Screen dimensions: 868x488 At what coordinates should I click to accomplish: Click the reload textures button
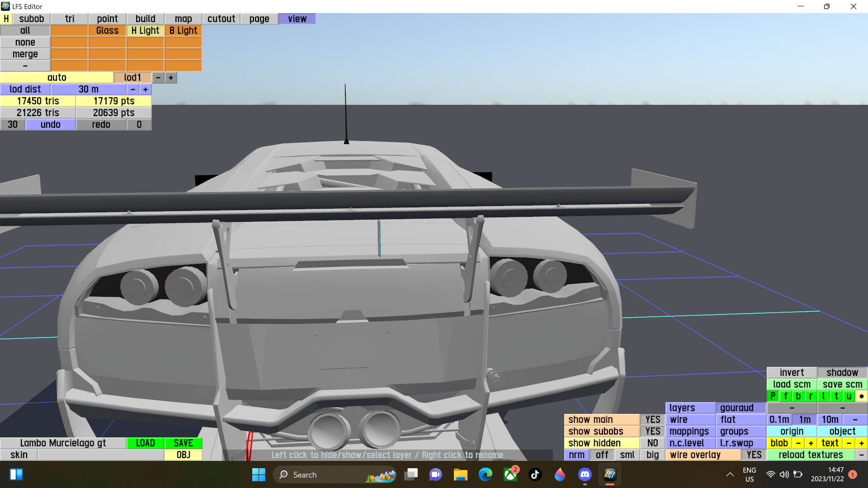click(x=811, y=455)
